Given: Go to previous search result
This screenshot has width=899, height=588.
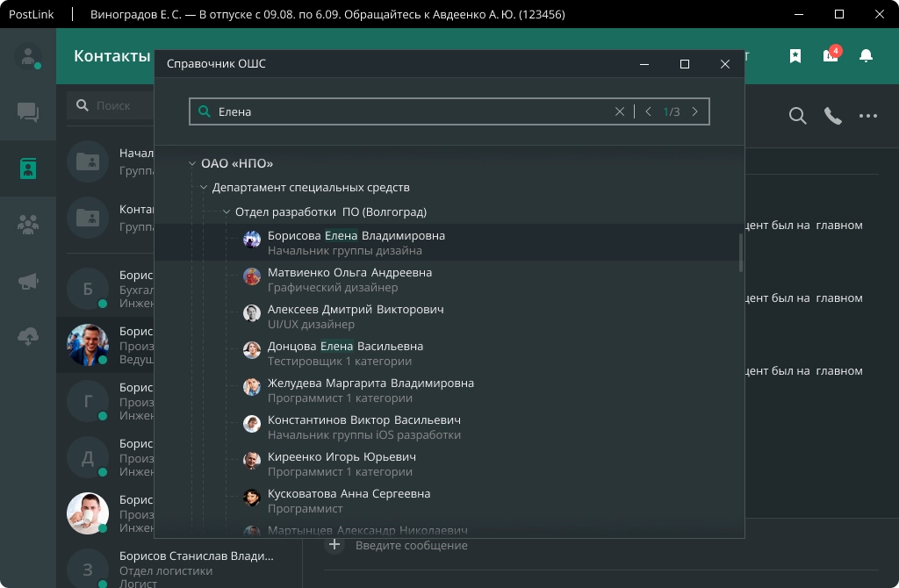Looking at the screenshot, I should [648, 111].
